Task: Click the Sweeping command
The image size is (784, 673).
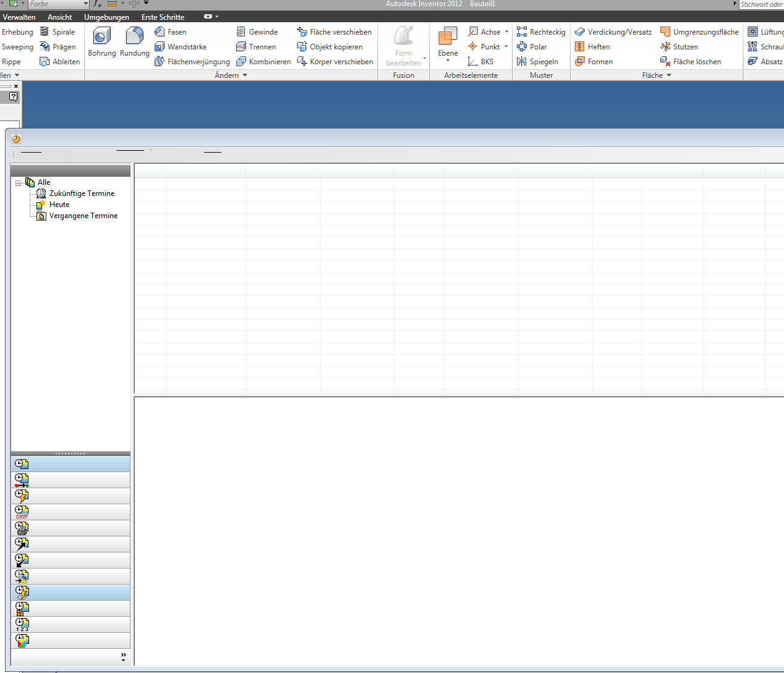Action: pyautogui.click(x=17, y=46)
